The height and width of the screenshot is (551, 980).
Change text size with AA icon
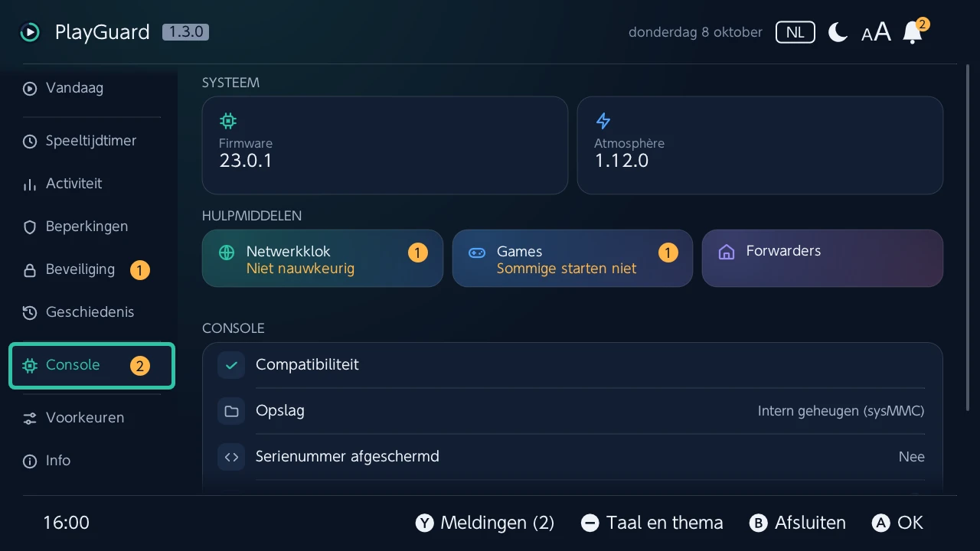(876, 32)
